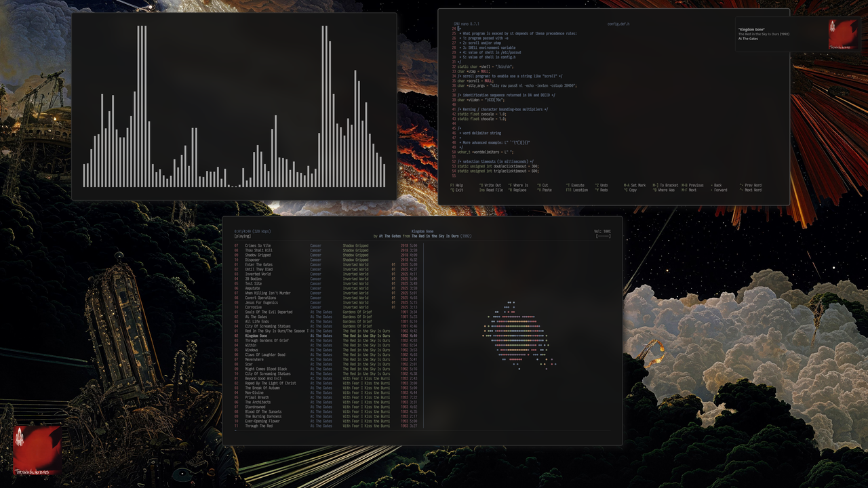This screenshot has height=488, width=868.
Task: Select the track Corrosive
Action: 325,307
